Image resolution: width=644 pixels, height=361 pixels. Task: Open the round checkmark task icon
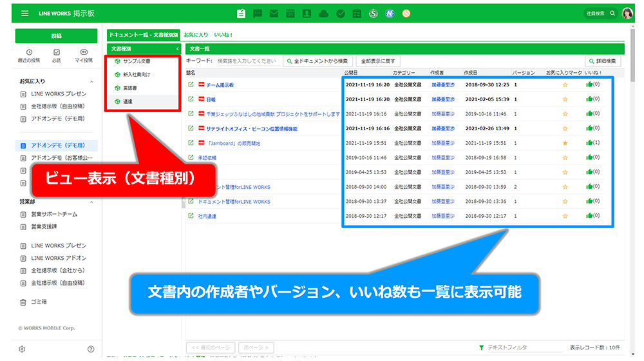pyautogui.click(x=341, y=14)
